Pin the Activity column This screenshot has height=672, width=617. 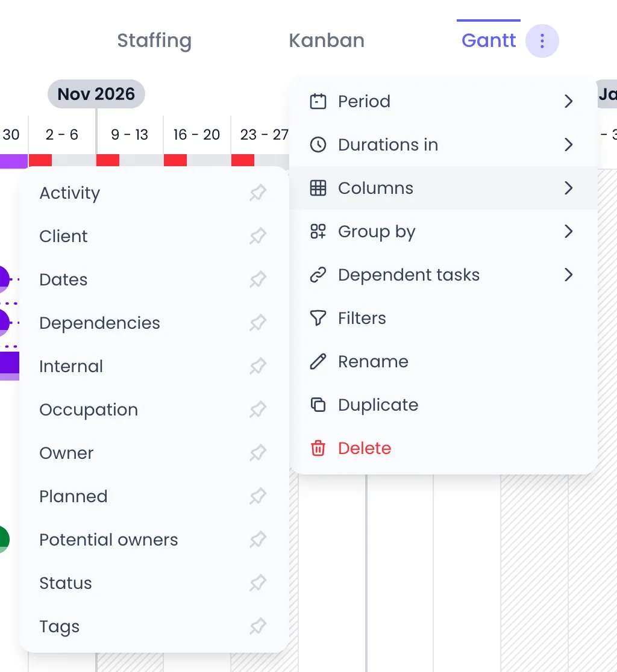pos(258,193)
